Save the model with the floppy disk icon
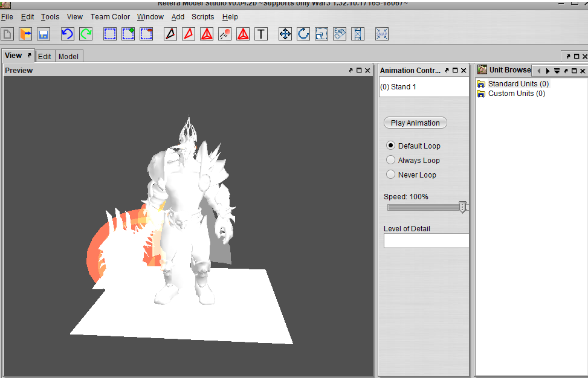Screen dimensions: 588x378 44,34
